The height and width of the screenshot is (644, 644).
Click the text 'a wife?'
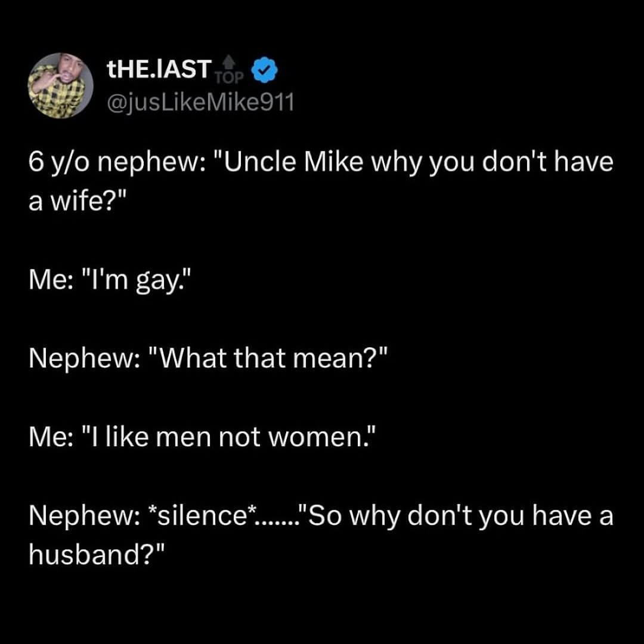pos(73,202)
